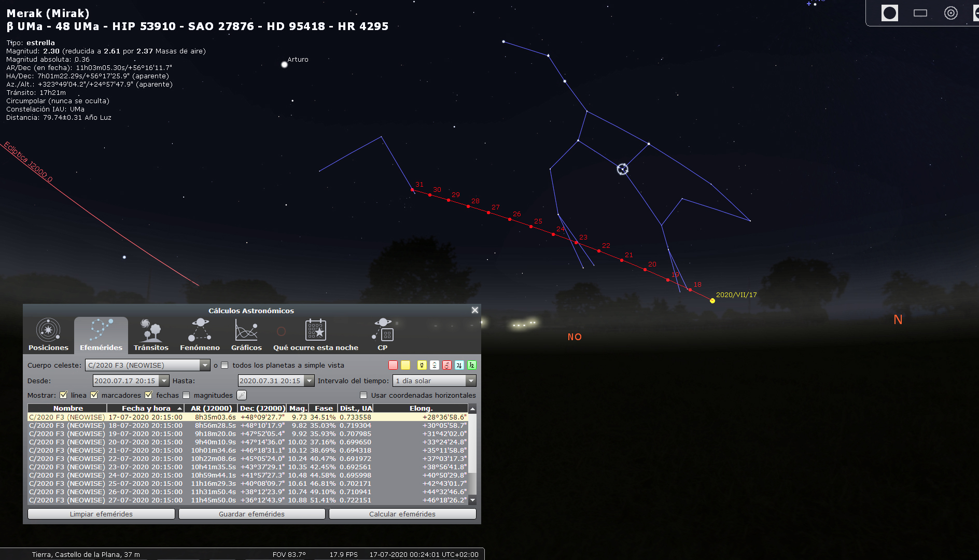Open the Posiciones tab
The height and width of the screenshot is (560, 979).
[x=48, y=334]
